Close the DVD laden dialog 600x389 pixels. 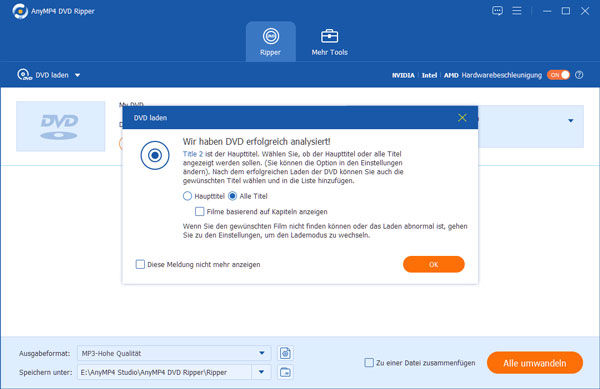[462, 117]
